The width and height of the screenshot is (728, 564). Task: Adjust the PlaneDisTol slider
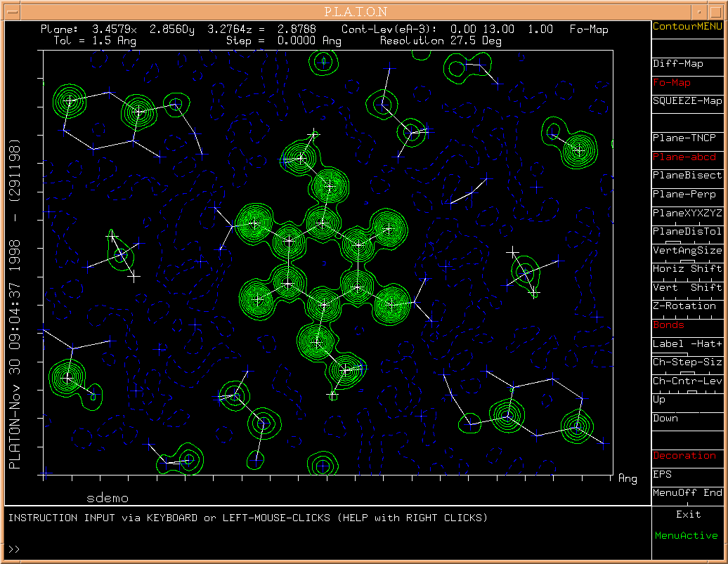[x=687, y=232]
